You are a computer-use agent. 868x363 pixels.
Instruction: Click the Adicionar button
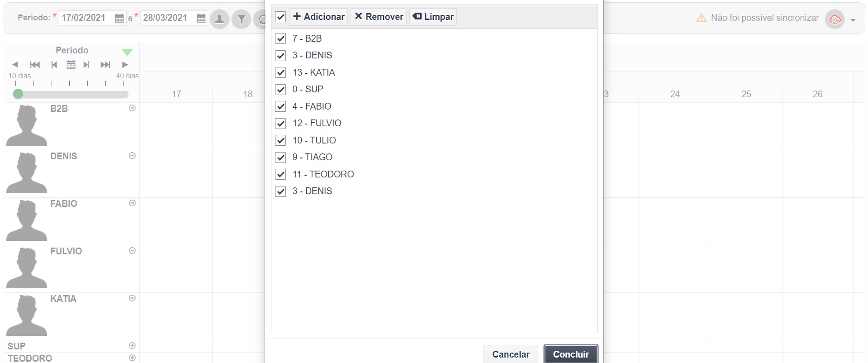point(318,17)
